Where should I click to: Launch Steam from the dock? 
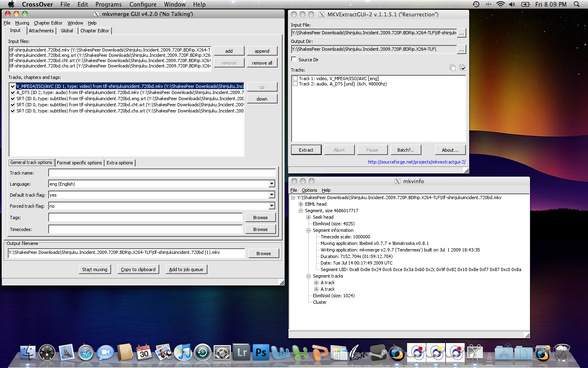click(x=378, y=352)
